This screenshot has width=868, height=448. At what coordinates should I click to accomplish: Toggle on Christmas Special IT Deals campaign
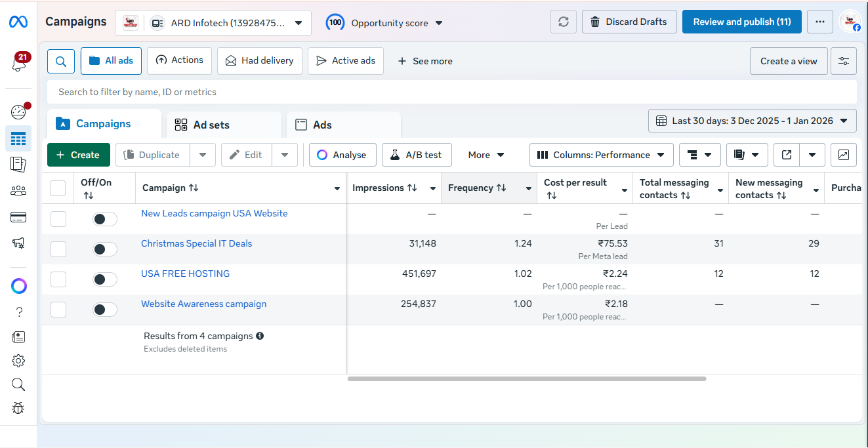click(105, 249)
